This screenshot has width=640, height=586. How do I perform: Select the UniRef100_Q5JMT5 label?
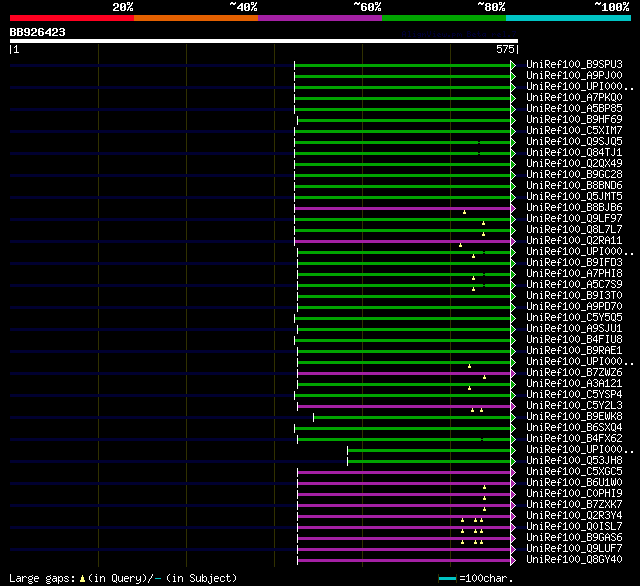click(x=574, y=197)
